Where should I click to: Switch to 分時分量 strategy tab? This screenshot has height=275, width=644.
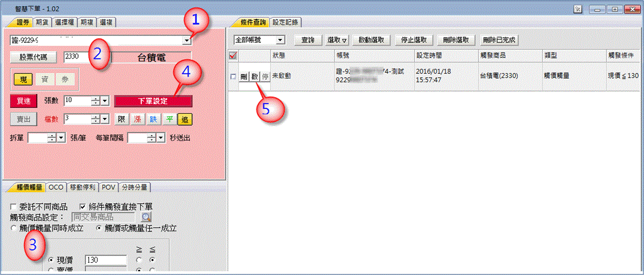[134, 187]
